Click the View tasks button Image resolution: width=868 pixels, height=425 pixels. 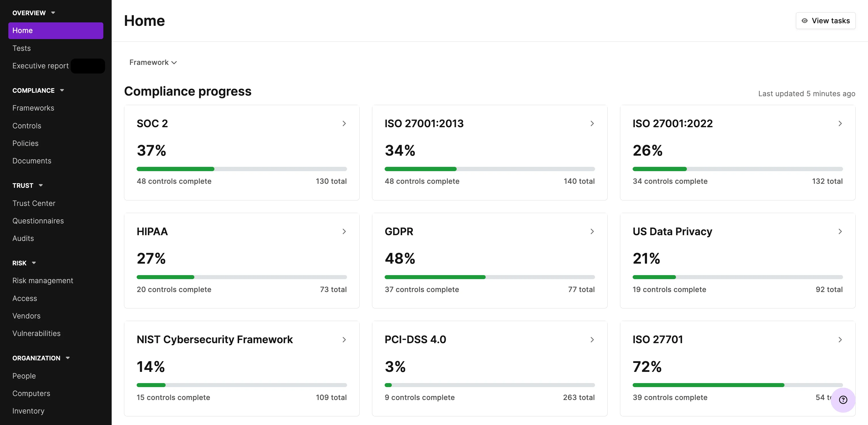point(826,21)
